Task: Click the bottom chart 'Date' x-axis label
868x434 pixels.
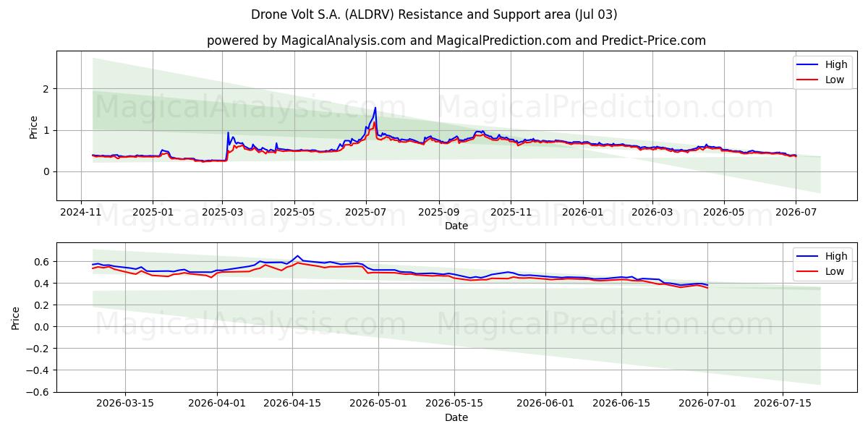Action: click(456, 417)
